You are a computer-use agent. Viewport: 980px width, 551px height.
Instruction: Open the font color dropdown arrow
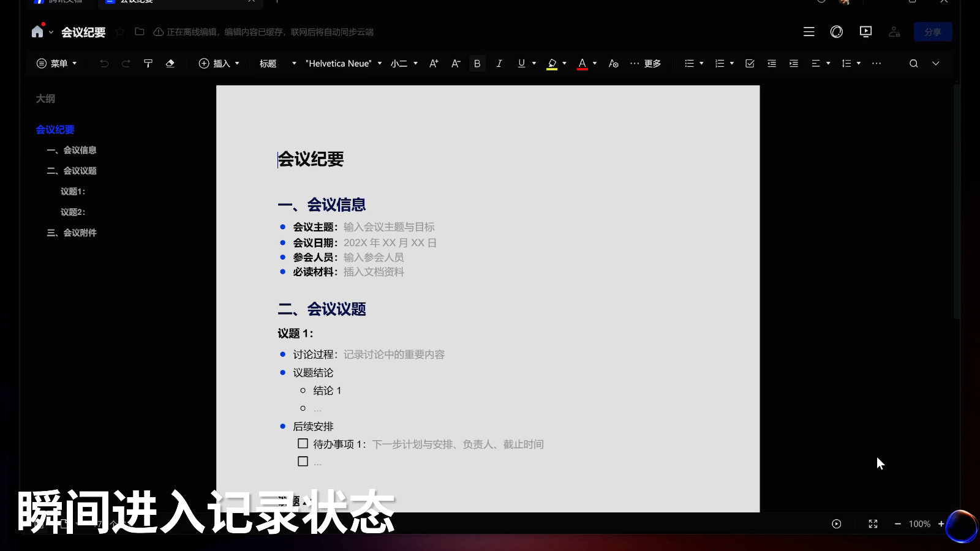click(595, 64)
